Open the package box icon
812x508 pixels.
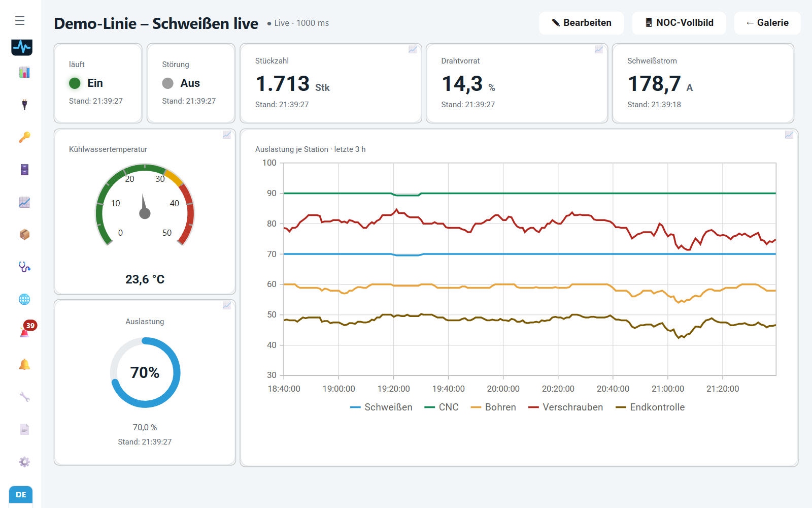24,234
